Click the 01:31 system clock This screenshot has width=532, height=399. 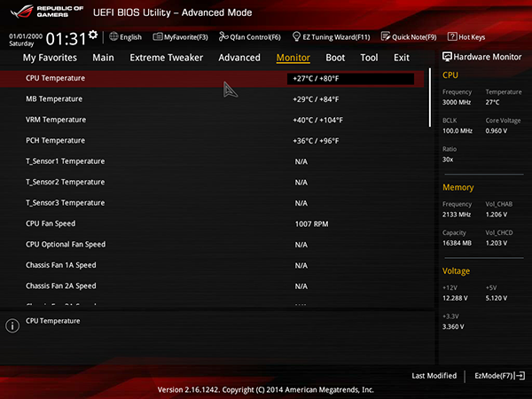(66, 39)
